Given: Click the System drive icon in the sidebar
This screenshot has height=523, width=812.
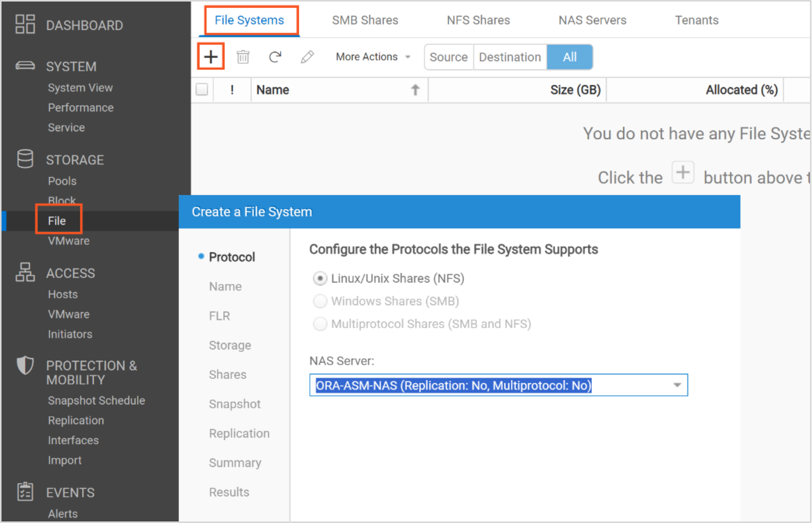Looking at the screenshot, I should tap(25, 66).
